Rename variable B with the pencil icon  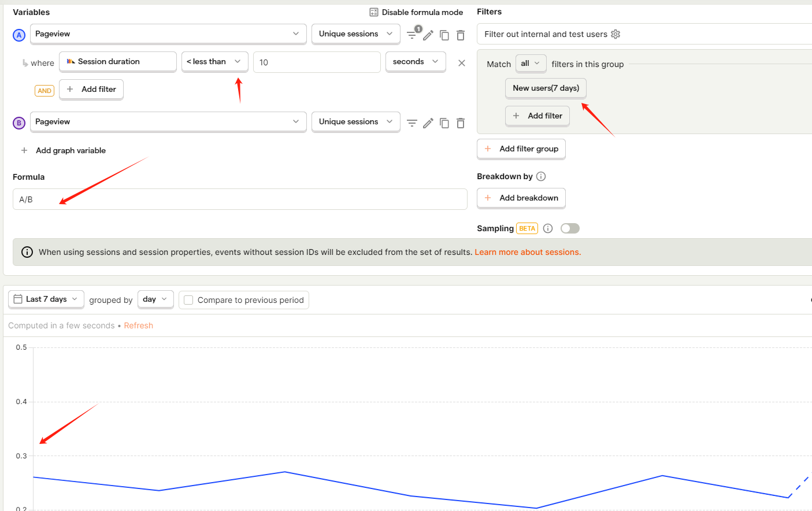[x=428, y=123]
